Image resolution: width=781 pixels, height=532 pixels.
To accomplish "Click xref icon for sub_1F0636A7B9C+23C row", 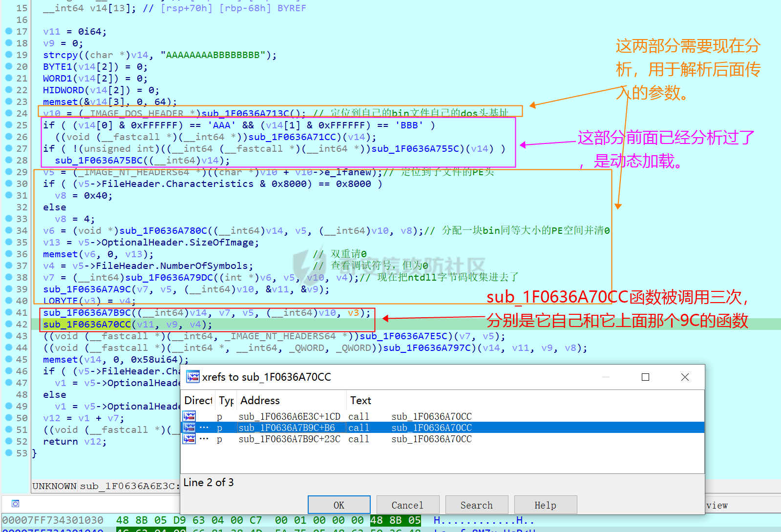I will 189,439.
